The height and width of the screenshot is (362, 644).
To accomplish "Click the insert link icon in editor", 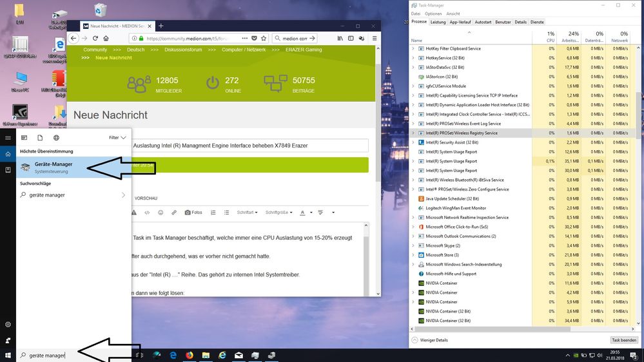I will click(173, 212).
